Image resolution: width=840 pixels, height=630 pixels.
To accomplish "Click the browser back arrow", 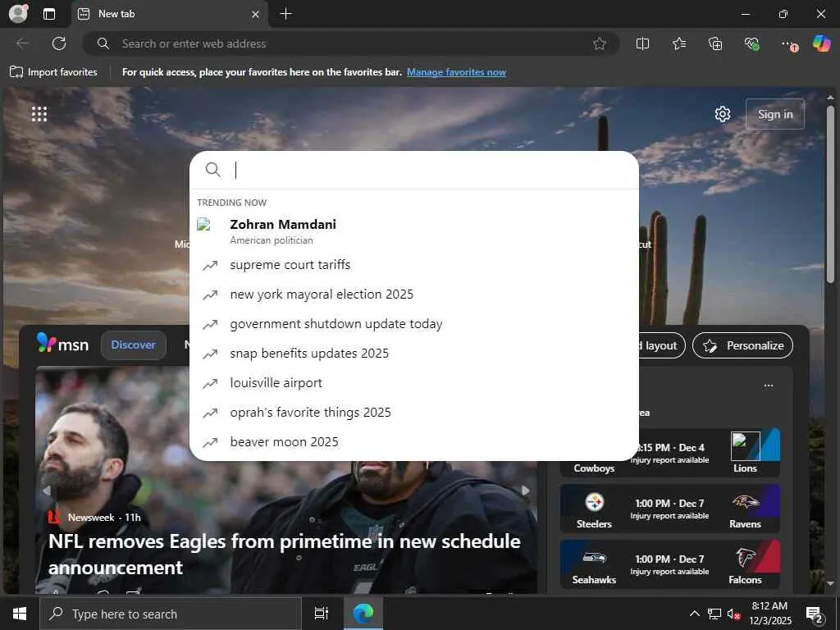I will 23,43.
